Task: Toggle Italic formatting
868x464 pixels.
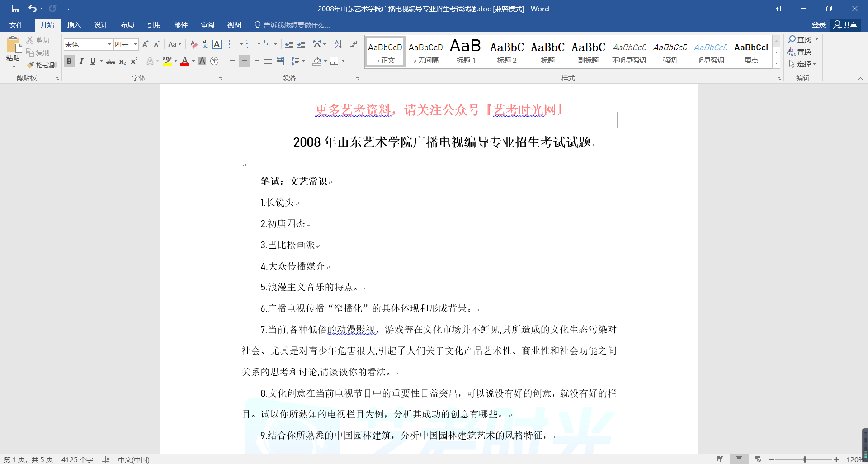Action: click(81, 61)
